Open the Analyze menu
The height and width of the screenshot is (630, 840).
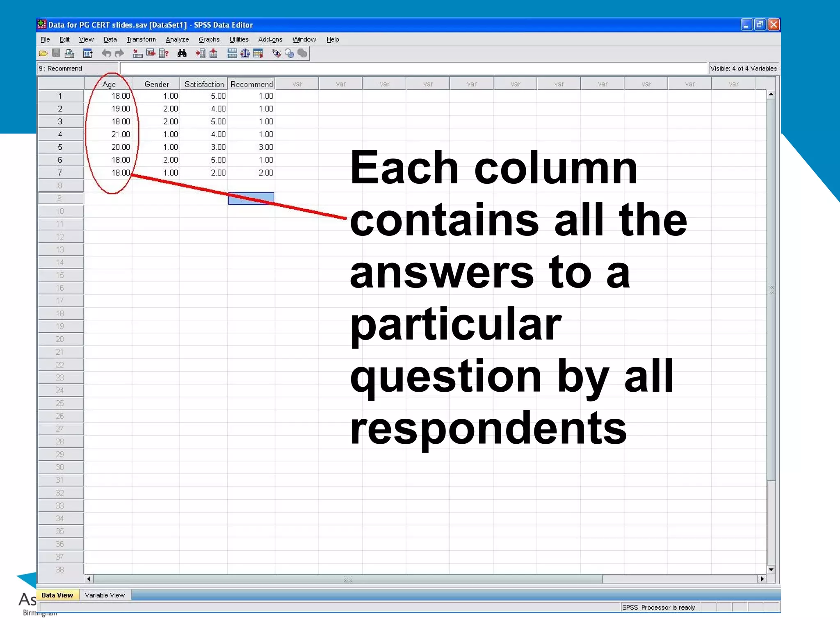point(177,39)
